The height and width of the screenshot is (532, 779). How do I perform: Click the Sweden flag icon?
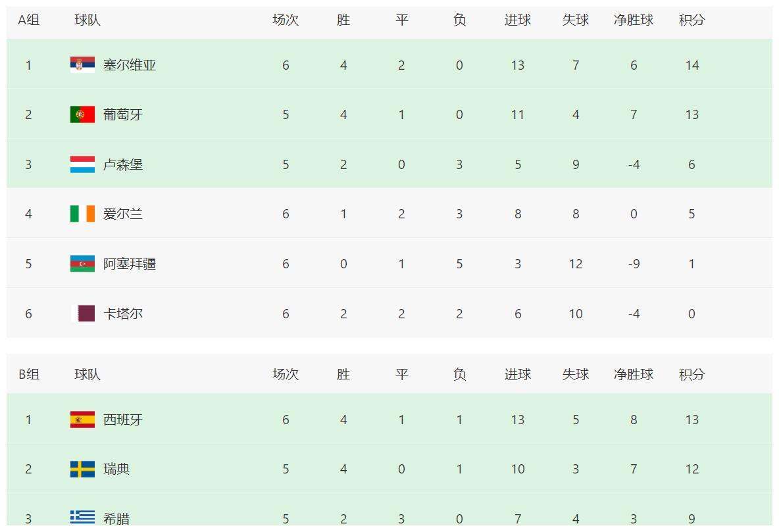click(x=82, y=469)
